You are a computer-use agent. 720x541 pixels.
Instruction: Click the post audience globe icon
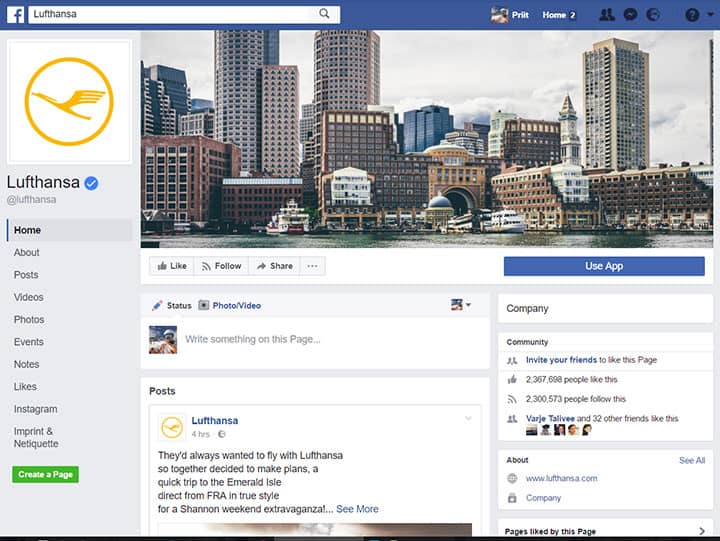tap(222, 434)
